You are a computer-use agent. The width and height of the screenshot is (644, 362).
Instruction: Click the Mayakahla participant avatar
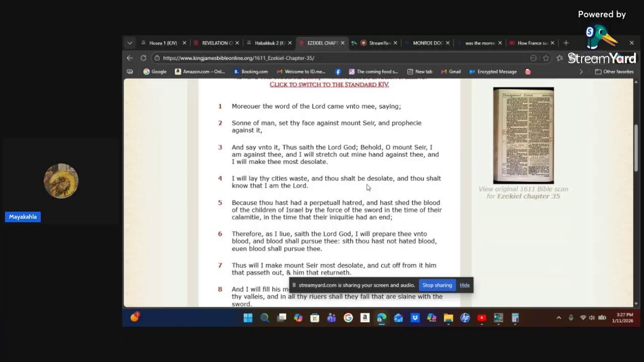61,181
